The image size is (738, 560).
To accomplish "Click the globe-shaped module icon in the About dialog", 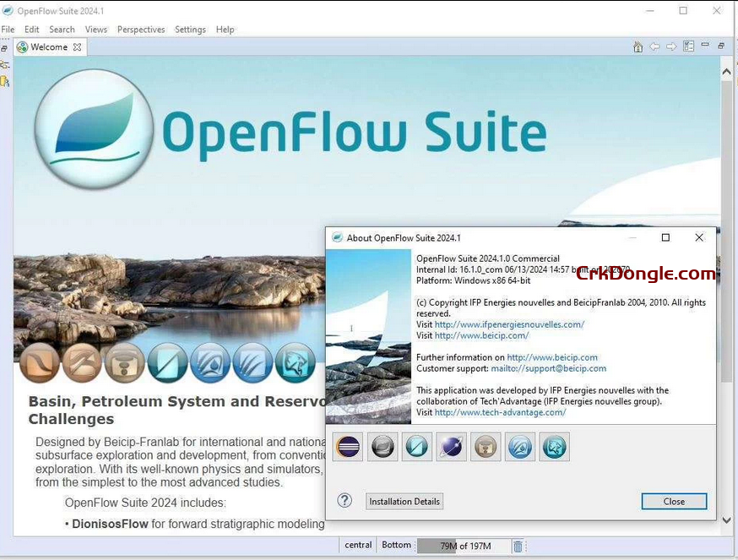I will (x=451, y=446).
